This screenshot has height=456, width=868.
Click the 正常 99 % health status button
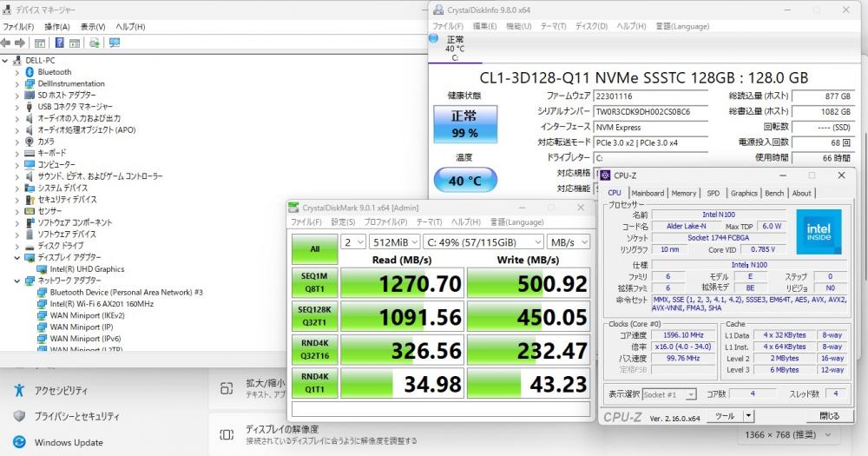click(465, 124)
